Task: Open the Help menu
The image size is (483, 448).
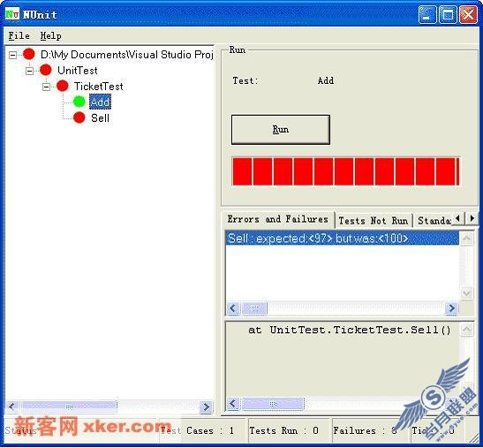Action: point(51,35)
